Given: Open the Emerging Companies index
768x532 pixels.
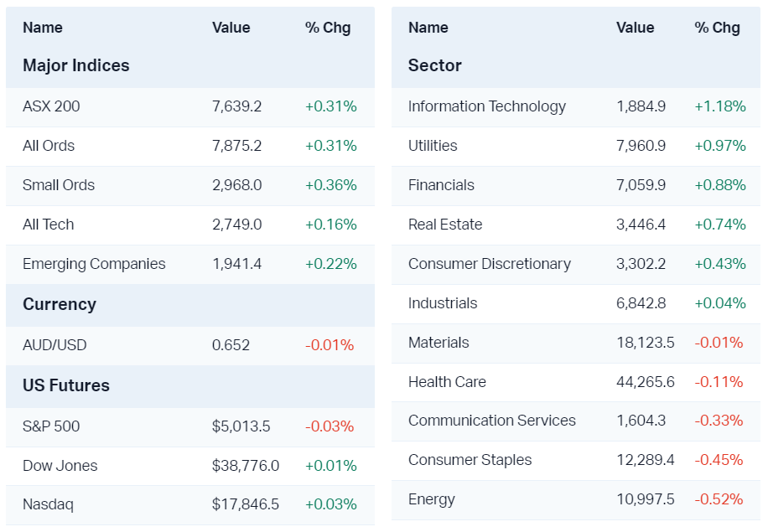Looking at the screenshot, I should [94, 264].
